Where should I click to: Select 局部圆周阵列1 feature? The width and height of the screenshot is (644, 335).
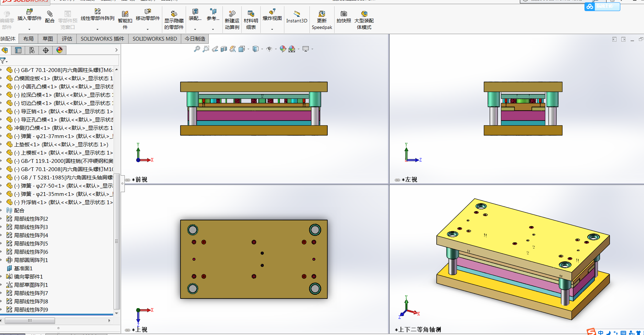point(27,260)
